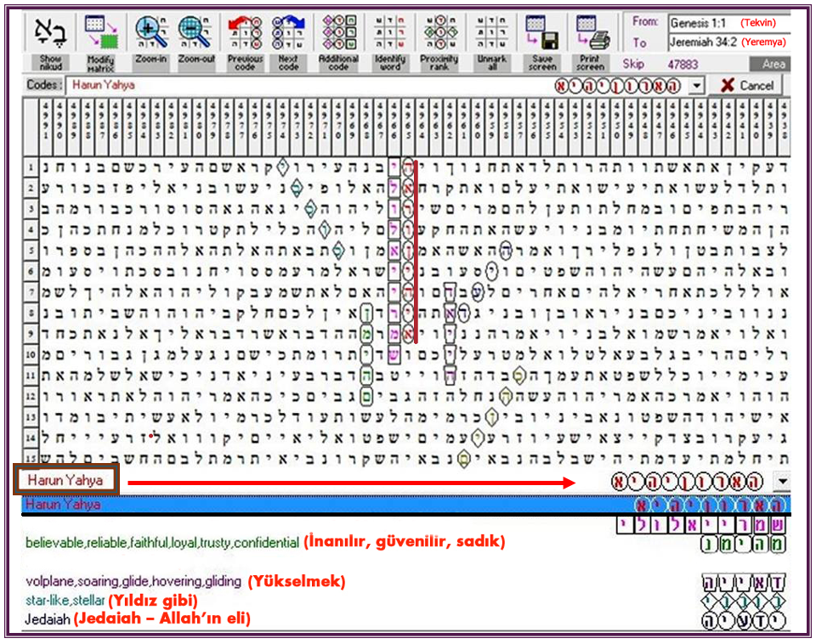Click the Unmark all tool

click(x=492, y=42)
